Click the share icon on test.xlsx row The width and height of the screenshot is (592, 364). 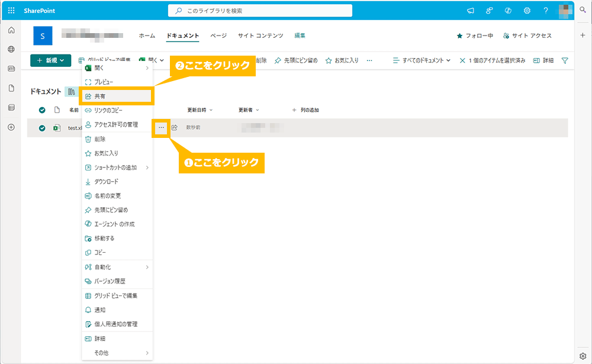pyautogui.click(x=175, y=128)
